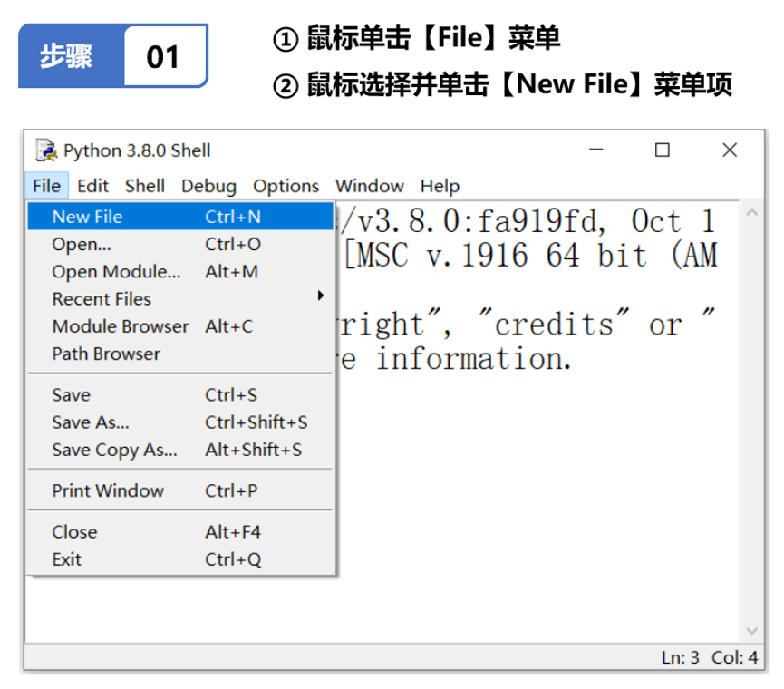
Task: Open the Debug menu
Action: pyautogui.click(x=208, y=186)
